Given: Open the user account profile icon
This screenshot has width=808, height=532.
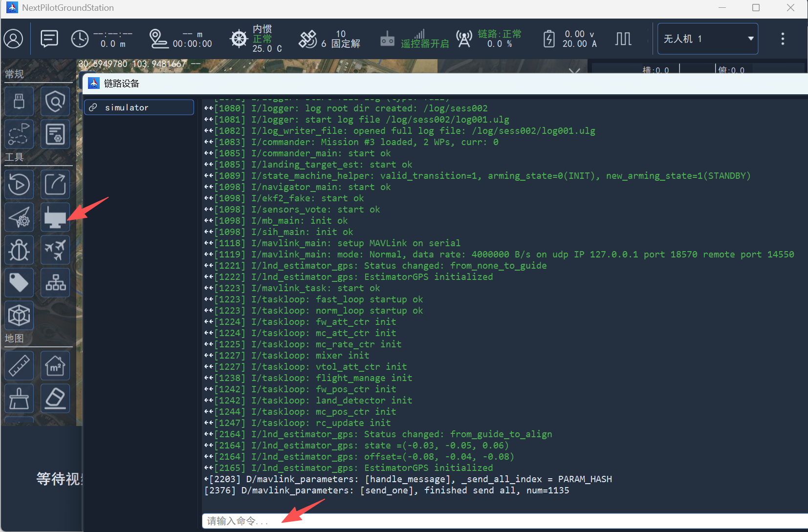Looking at the screenshot, I should coord(13,39).
